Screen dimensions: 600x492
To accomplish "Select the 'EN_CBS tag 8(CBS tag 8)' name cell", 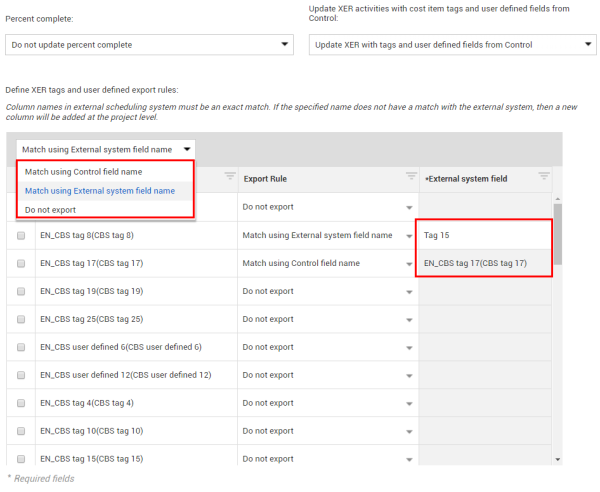I will pyautogui.click(x=136, y=236).
